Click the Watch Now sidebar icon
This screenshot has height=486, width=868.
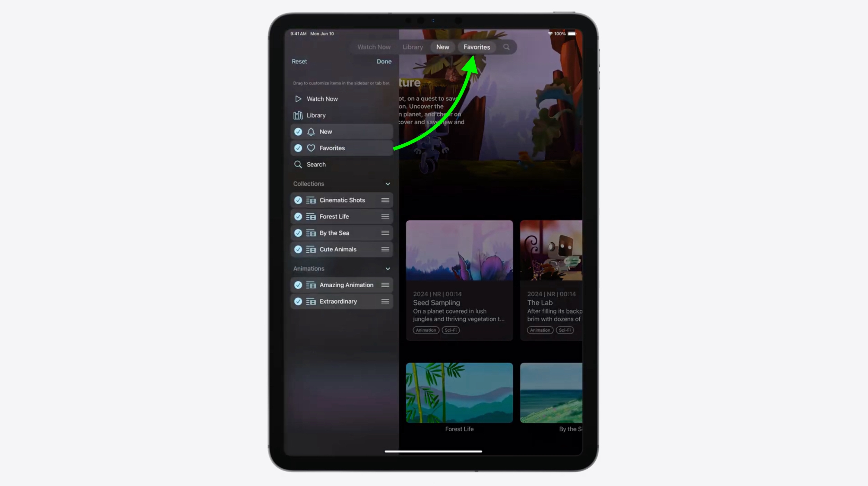coord(298,98)
